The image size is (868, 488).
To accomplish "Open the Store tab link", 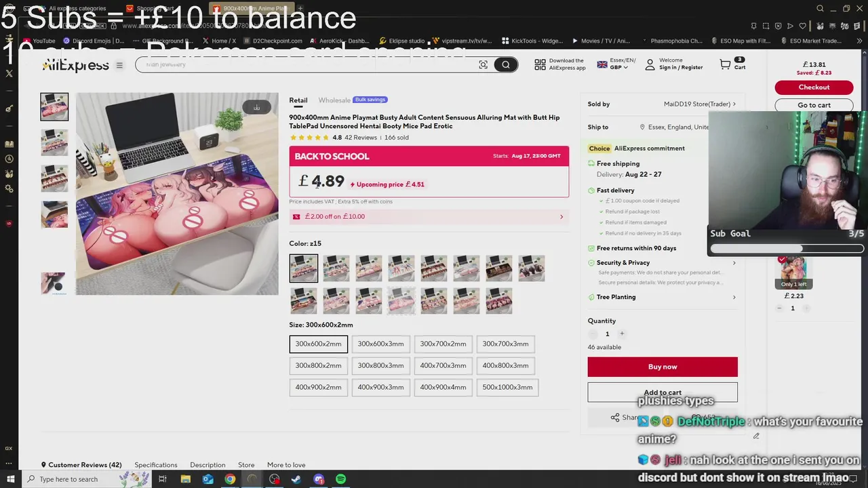I will point(246,465).
